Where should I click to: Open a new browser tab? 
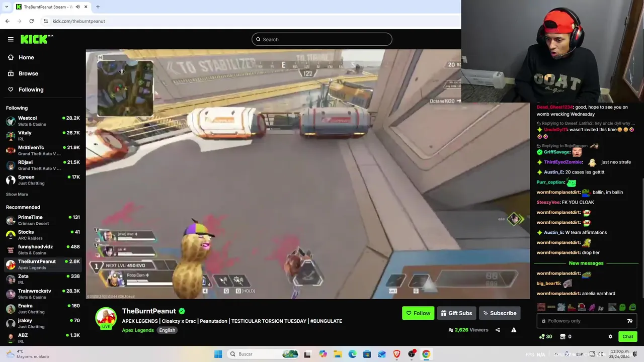(98, 7)
